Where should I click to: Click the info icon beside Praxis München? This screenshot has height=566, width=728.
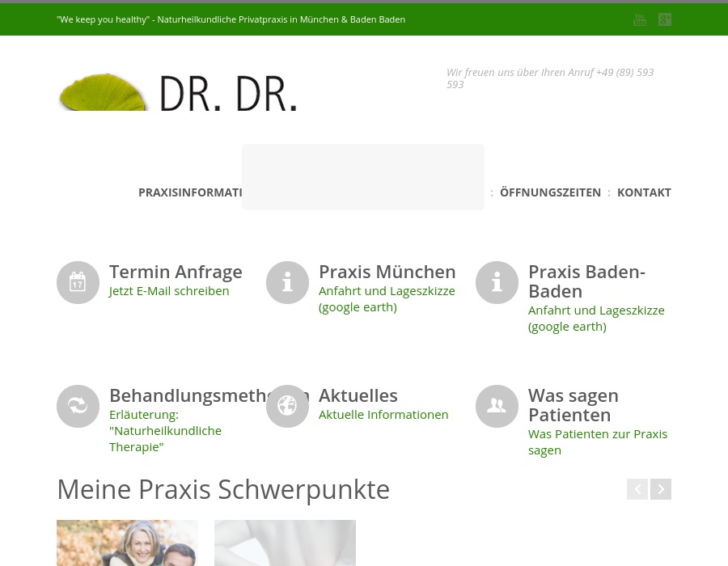pos(287,282)
